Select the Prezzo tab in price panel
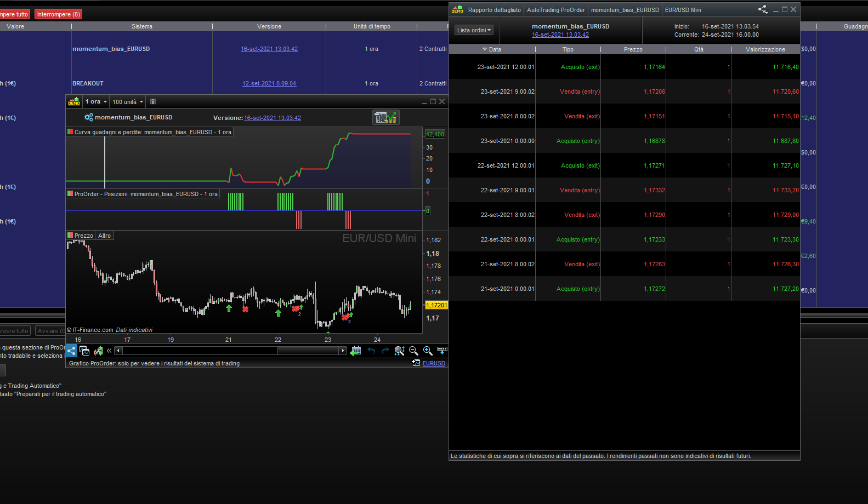This screenshot has width=868, height=504. coord(83,236)
